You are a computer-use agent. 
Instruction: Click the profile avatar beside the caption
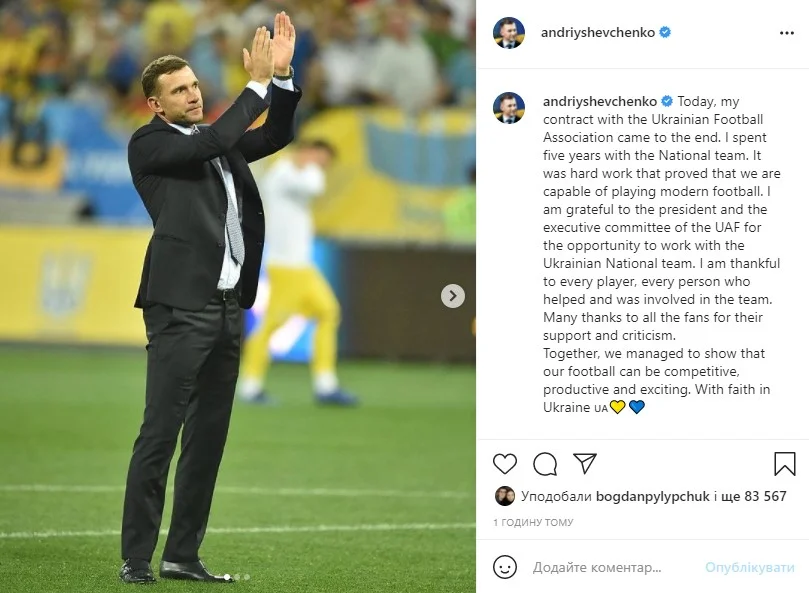(509, 108)
